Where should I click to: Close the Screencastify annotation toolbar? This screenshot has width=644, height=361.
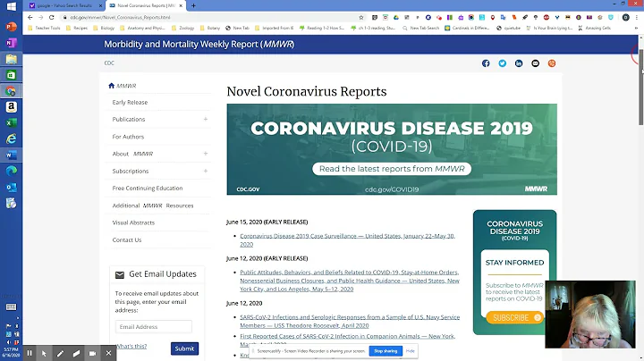coord(108,353)
